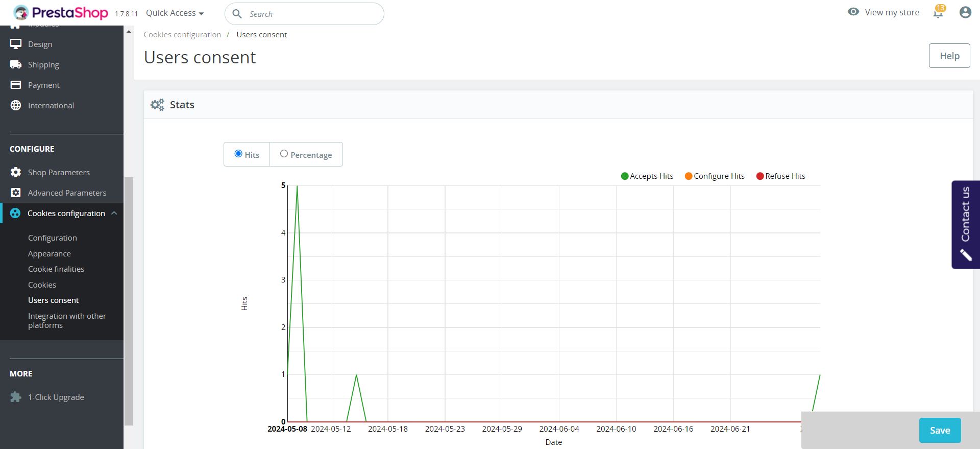Open Cookie finalities submenu item
Screen dimensions: 980x449
[x=56, y=269]
